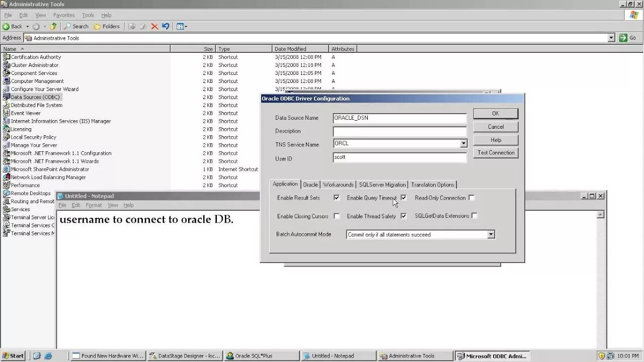Viewport: 644px width, 362px height.
Task: Select the Distributed File System icon
Action: click(7, 105)
